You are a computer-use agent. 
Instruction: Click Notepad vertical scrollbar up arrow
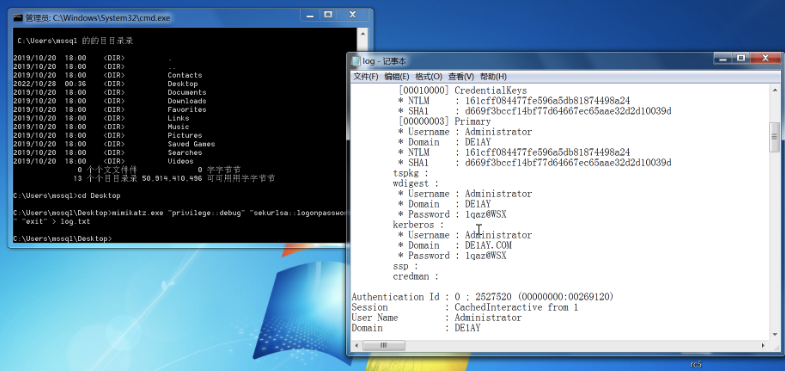coord(774,90)
